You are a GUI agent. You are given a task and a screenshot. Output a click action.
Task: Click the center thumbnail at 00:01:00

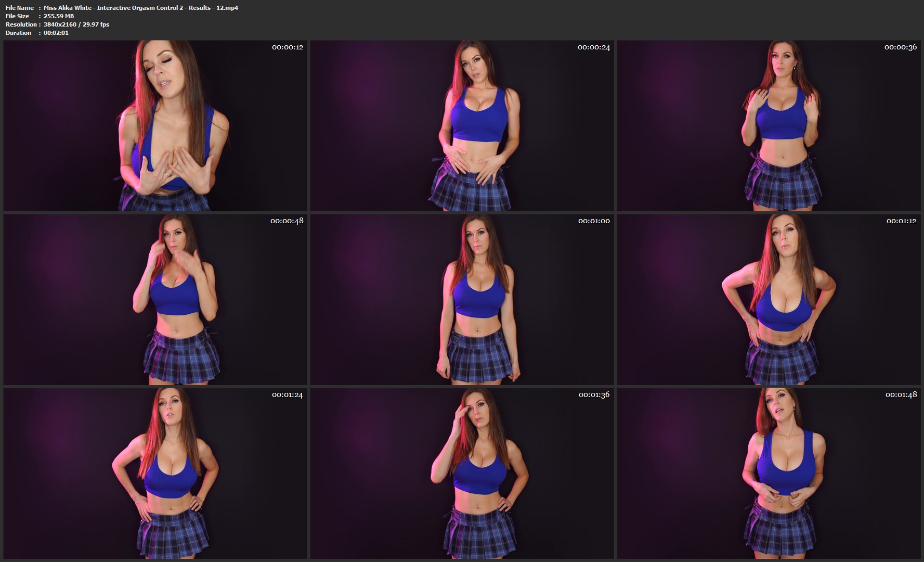click(462, 299)
